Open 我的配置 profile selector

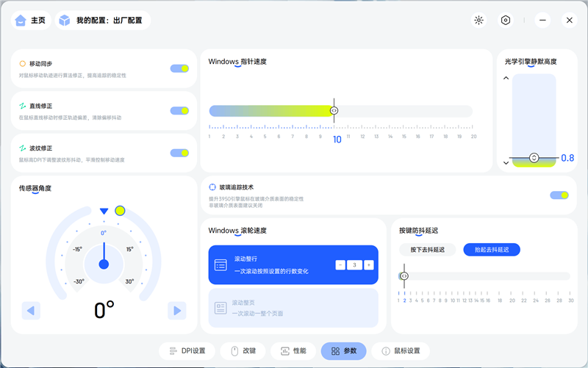(x=103, y=21)
